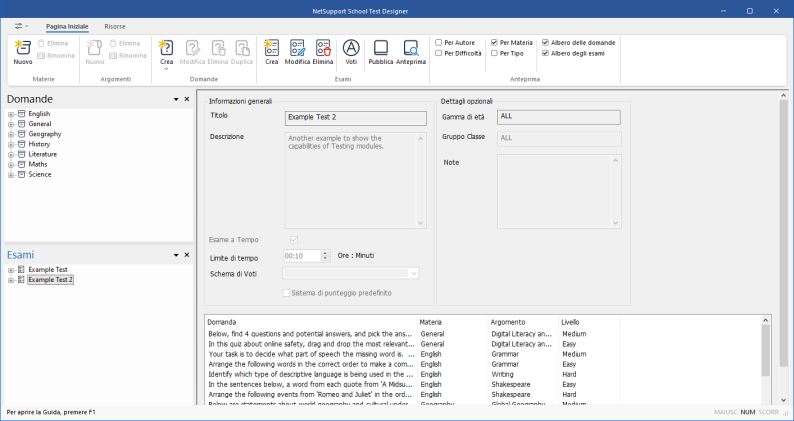Switch to the Risorse tab

point(115,26)
